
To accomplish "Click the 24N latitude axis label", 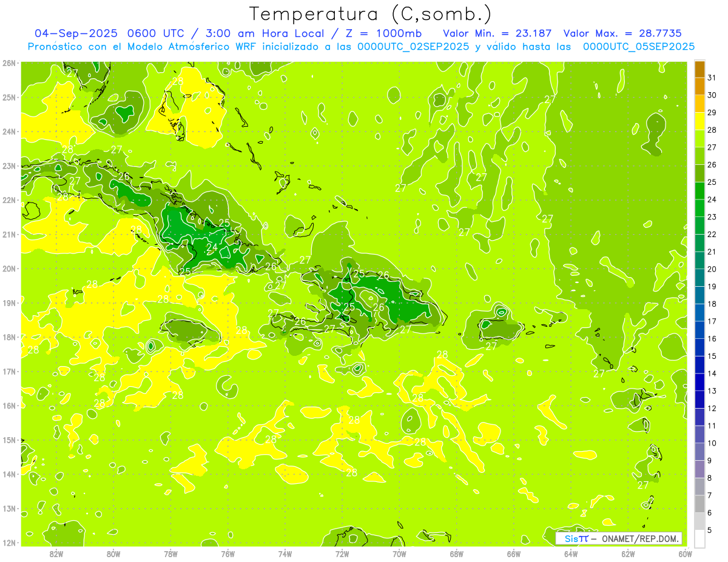I will (9, 132).
